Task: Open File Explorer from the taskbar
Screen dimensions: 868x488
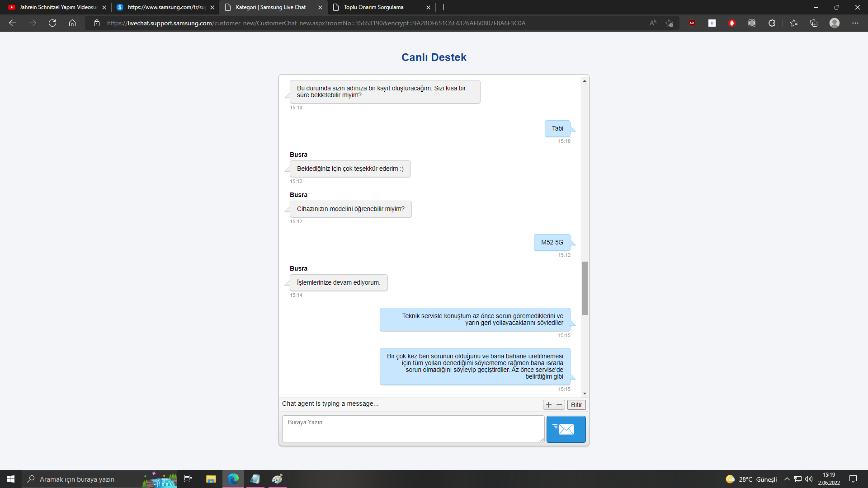Action: pos(211,479)
